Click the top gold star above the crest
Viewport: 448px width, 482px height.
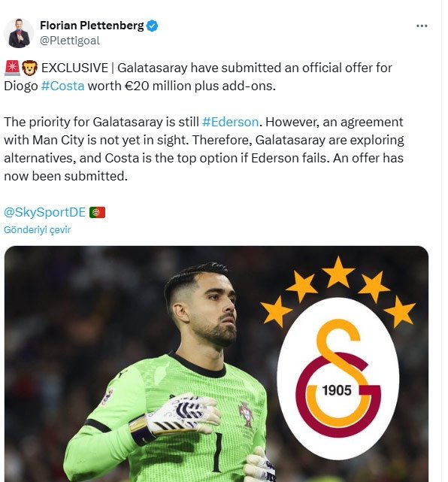coord(338,272)
